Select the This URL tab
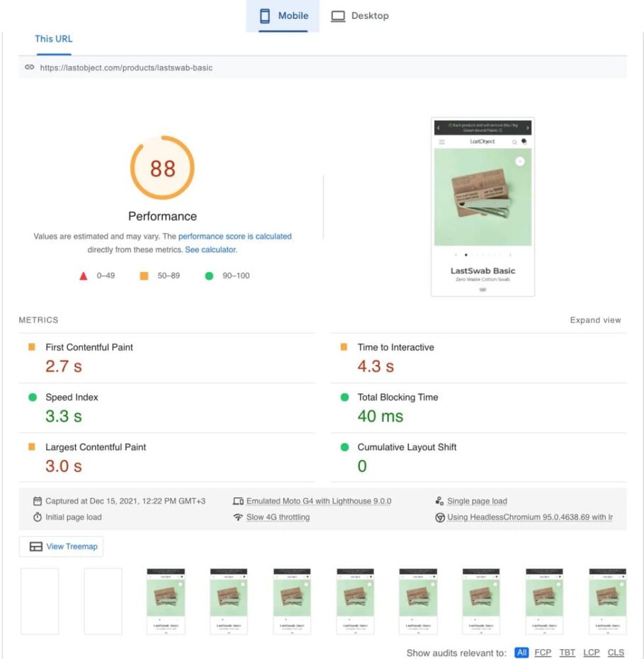644x659 pixels. [53, 39]
